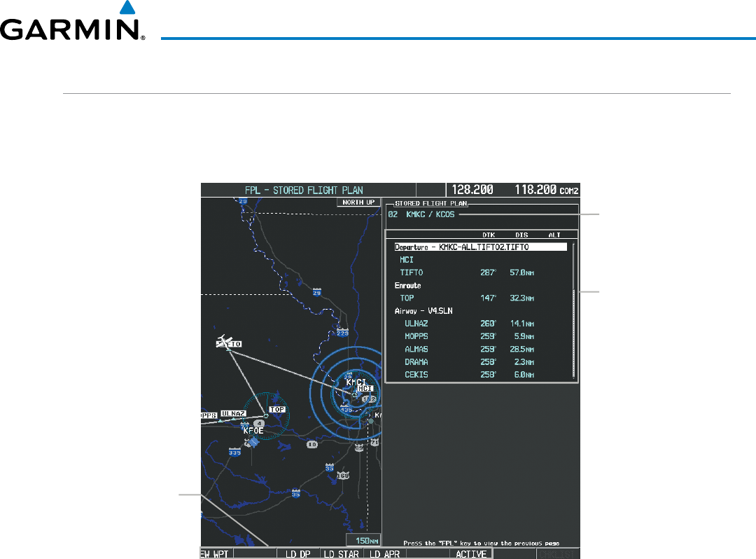Click the Highway 169 shield on map
The height and width of the screenshot is (559, 756).
click(x=342, y=476)
